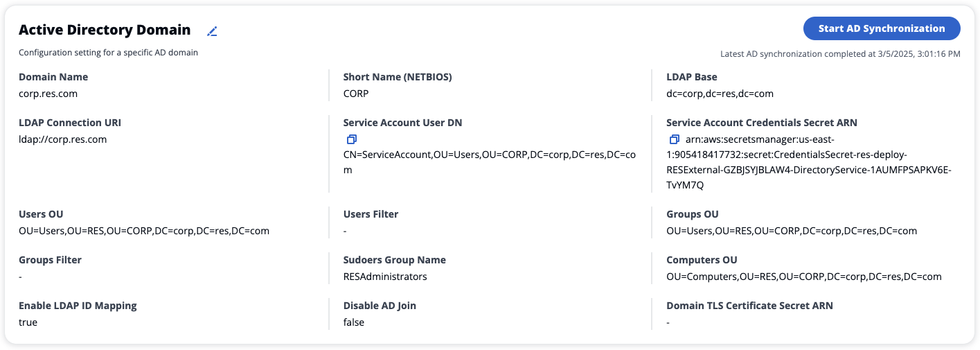This screenshot has width=980, height=350.
Task: Select the Short Name value CORP
Action: tap(356, 94)
